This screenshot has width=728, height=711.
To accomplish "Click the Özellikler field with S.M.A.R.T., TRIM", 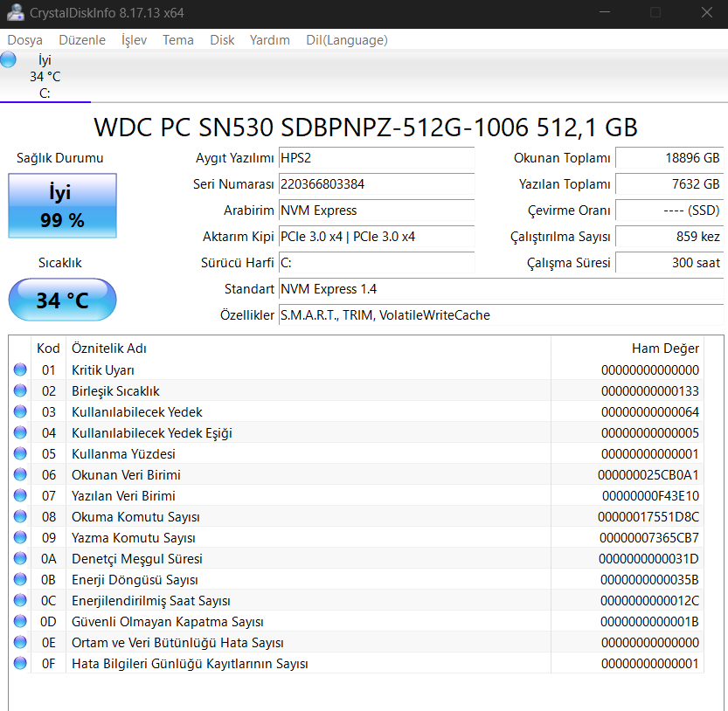I will click(x=501, y=315).
